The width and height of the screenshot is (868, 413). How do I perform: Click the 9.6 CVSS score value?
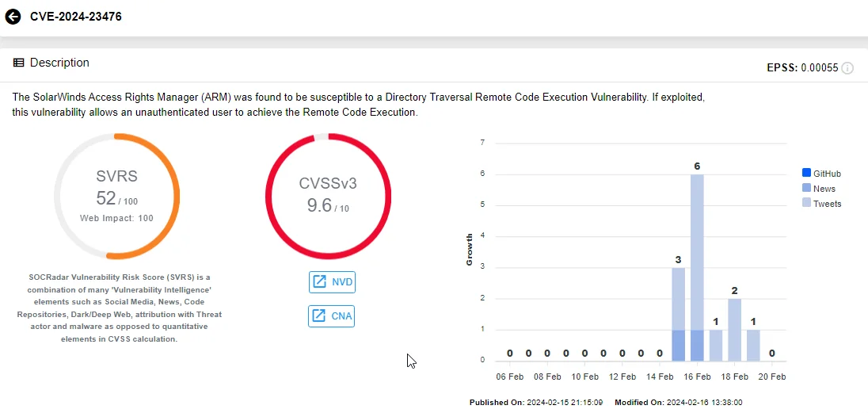coord(319,205)
